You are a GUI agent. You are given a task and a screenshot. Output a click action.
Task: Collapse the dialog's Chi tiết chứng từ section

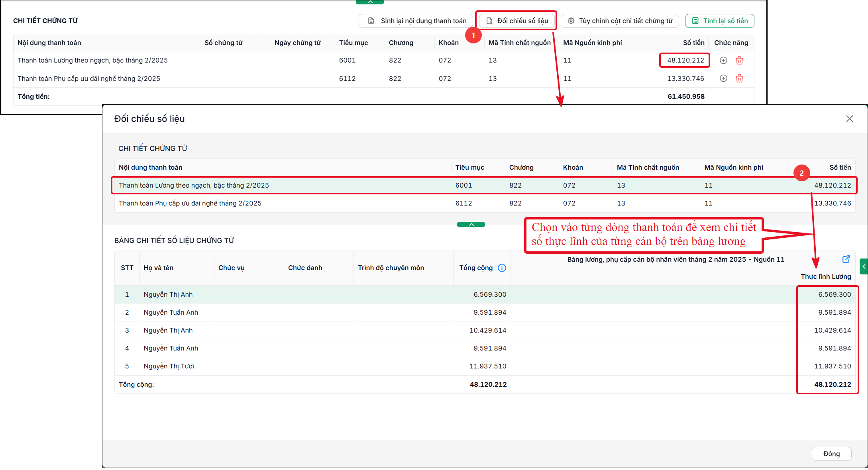click(471, 225)
